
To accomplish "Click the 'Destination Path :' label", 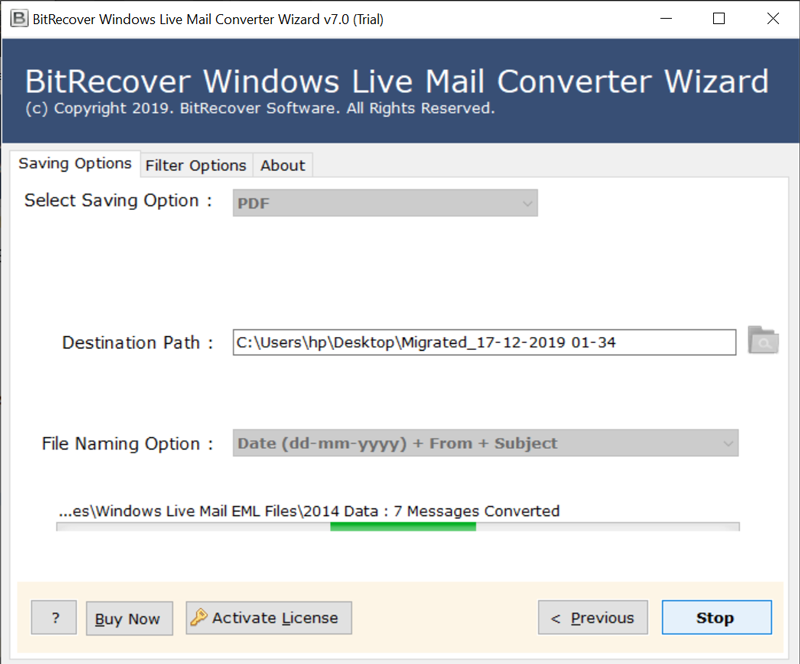I will pyautogui.click(x=137, y=342).
